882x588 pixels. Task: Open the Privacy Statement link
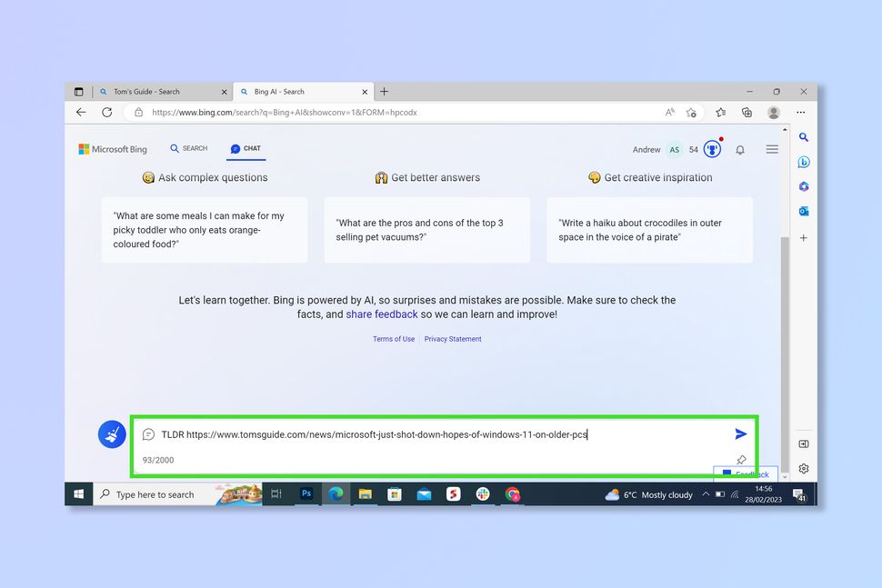point(452,338)
